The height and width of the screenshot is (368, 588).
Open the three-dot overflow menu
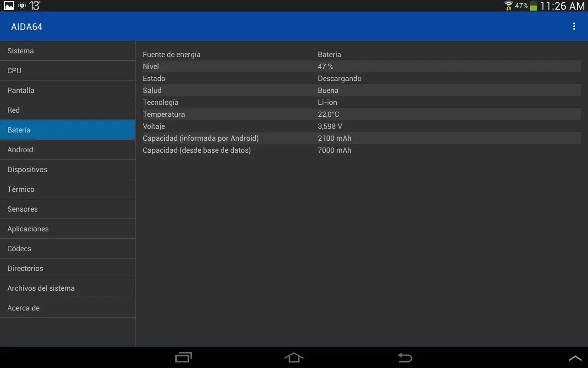pos(574,27)
